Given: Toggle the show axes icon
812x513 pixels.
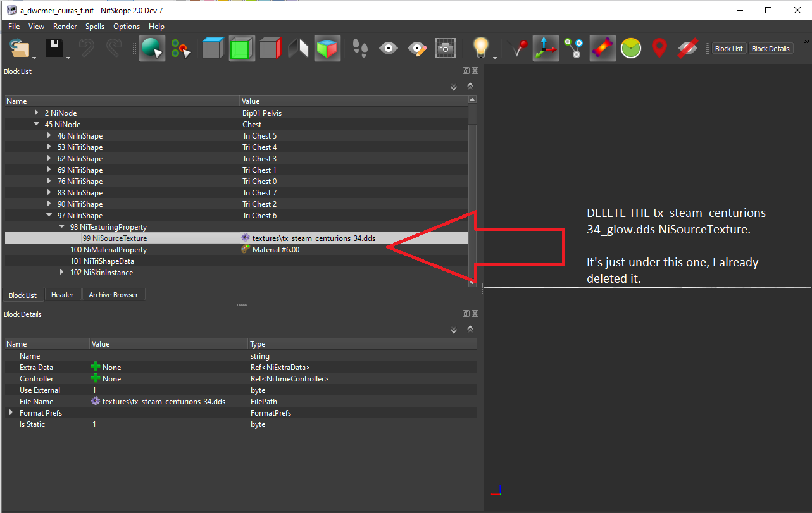Looking at the screenshot, I should click(x=545, y=48).
